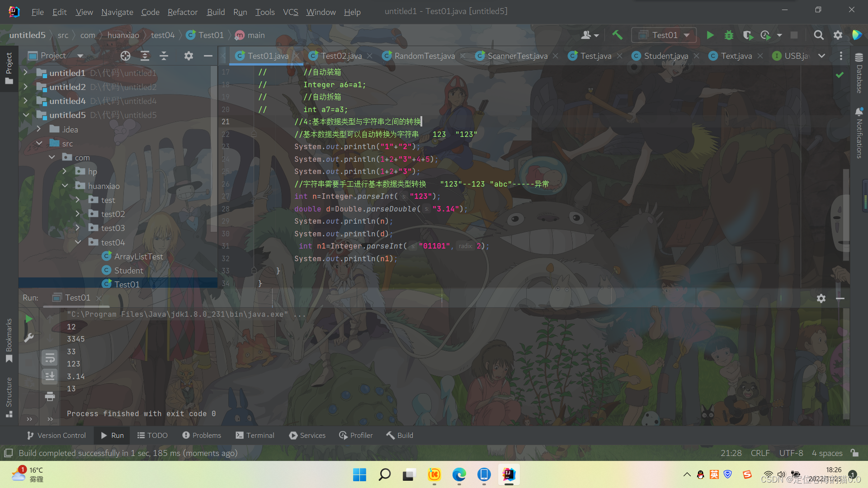Image resolution: width=868 pixels, height=488 pixels.
Task: Open the Refactor menu
Action: tap(182, 12)
